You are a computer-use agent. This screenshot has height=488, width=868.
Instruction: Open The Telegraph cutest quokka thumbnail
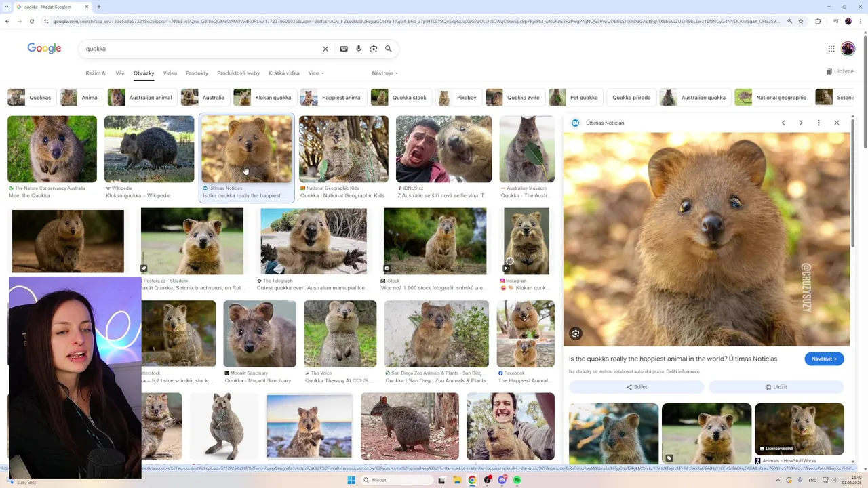pyautogui.click(x=313, y=241)
